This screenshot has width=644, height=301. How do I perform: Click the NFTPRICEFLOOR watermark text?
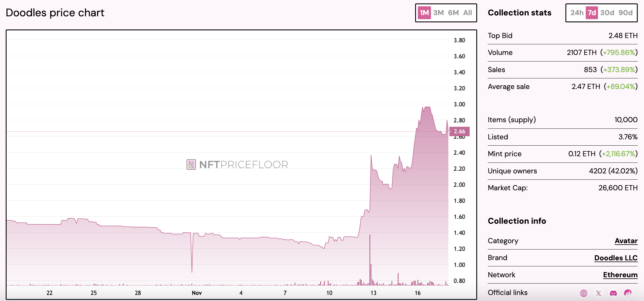point(243,165)
